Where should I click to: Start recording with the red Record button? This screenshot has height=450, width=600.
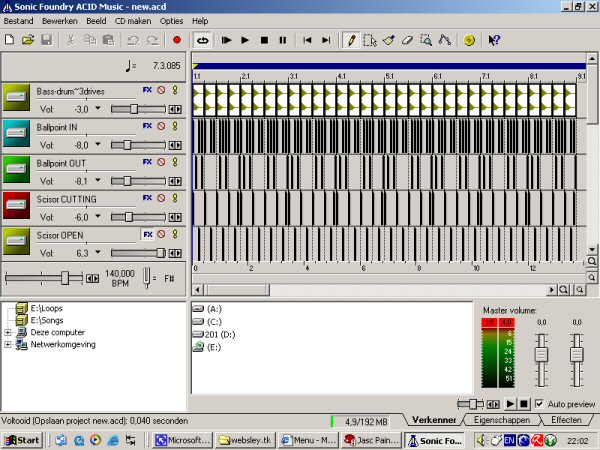[177, 40]
